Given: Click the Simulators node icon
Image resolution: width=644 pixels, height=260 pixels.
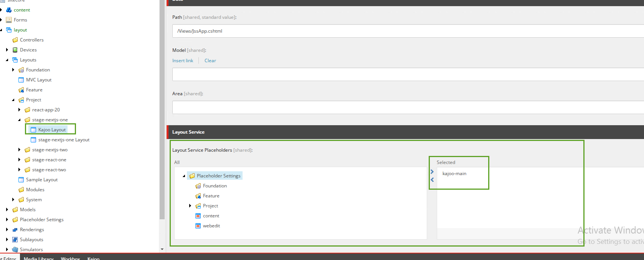Looking at the screenshot, I should [15, 250].
